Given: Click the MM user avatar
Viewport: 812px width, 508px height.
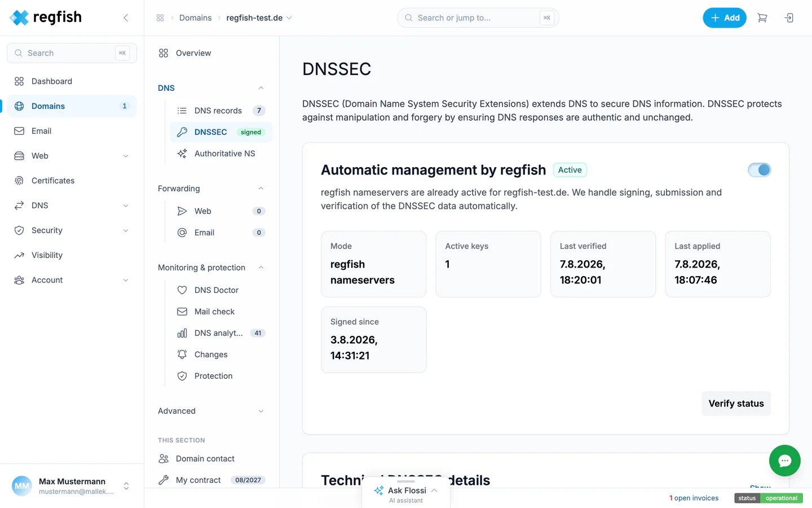Looking at the screenshot, I should click(22, 486).
